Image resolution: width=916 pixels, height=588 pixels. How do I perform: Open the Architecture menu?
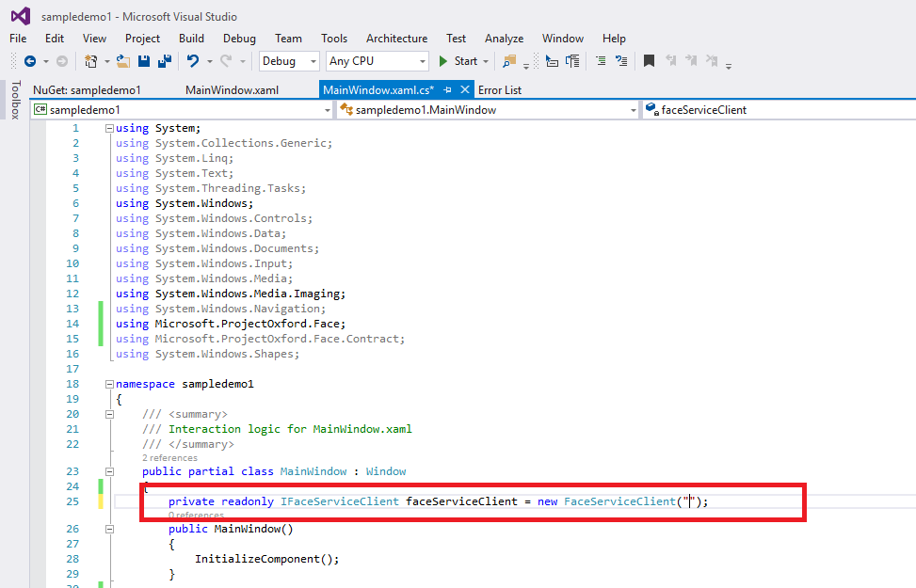[396, 39]
